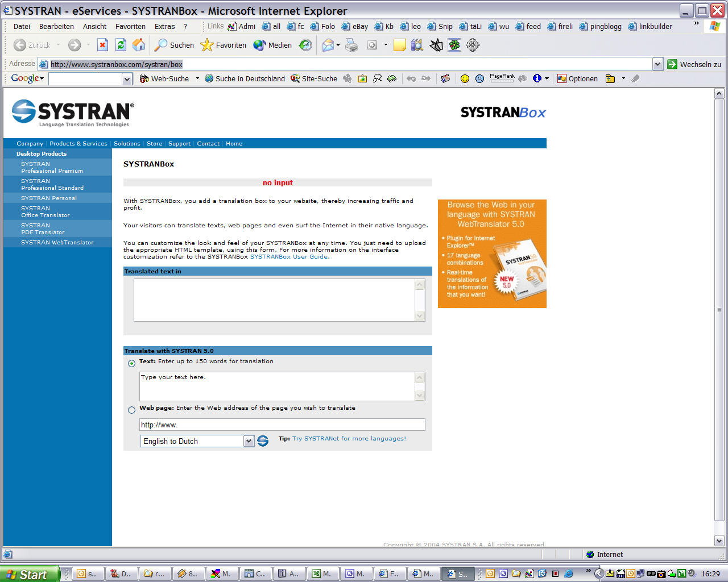Expand the Google toolbar search box dropdown
This screenshot has width=728, height=582.
pyautogui.click(x=127, y=79)
